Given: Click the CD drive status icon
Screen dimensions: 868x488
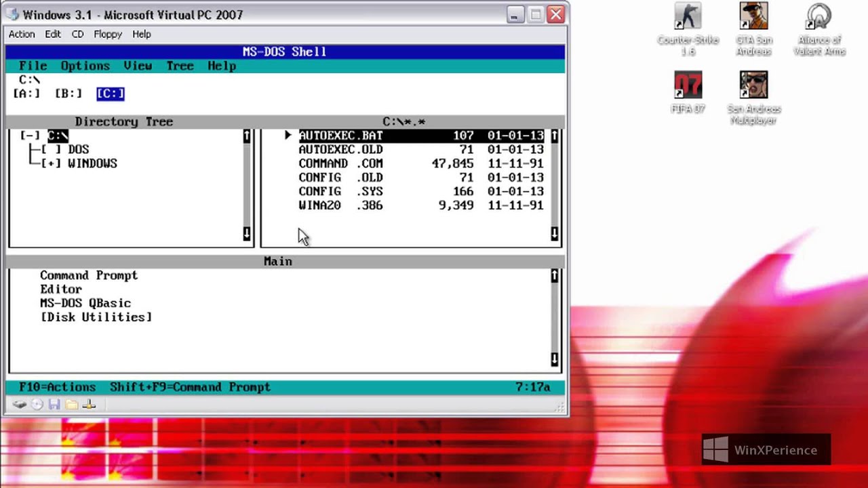Looking at the screenshot, I should point(37,405).
